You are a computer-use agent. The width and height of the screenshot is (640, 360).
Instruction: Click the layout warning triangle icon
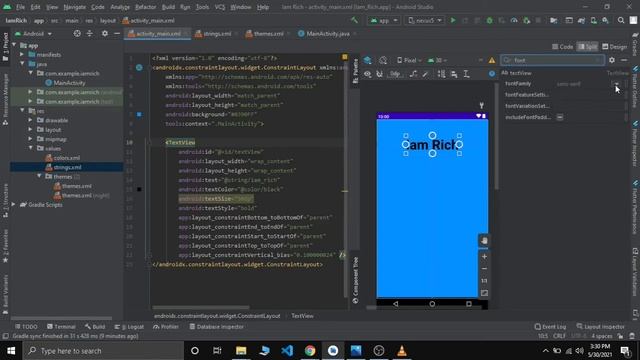click(492, 60)
